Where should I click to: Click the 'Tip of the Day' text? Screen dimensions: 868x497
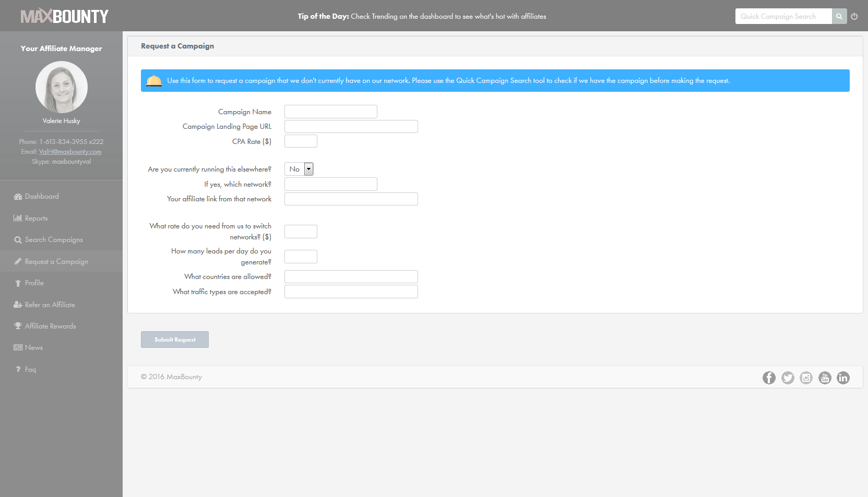(323, 16)
